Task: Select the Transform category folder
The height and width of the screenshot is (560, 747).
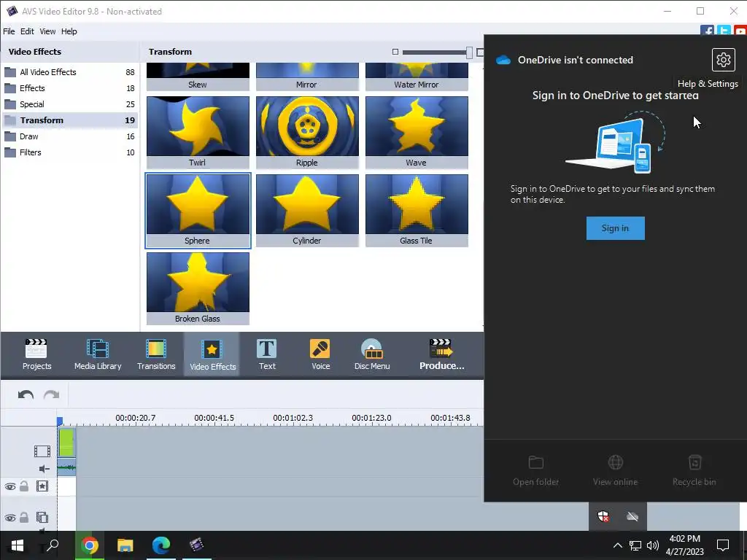Action: pos(69,120)
